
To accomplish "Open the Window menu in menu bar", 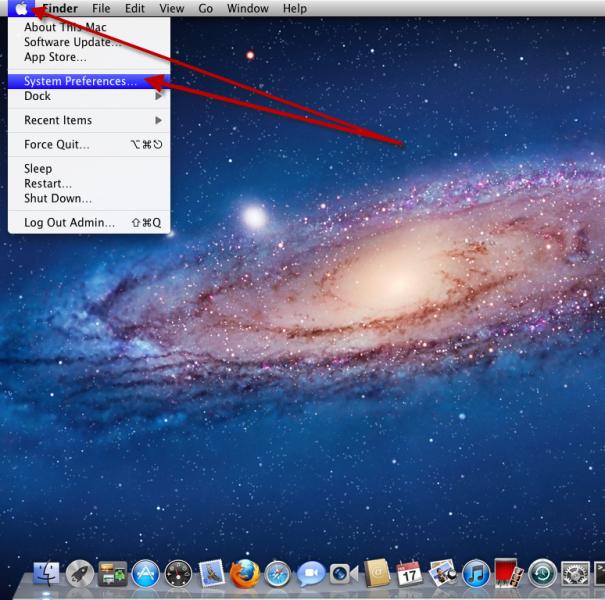I will click(247, 8).
